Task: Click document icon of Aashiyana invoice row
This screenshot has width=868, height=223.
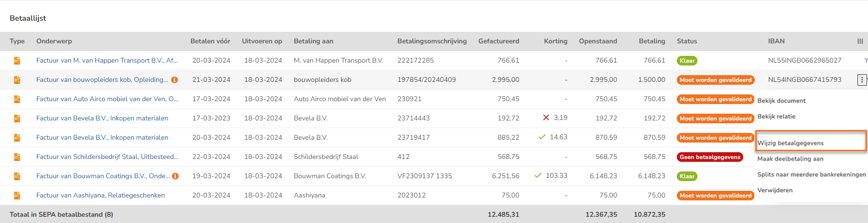Action: point(17,196)
